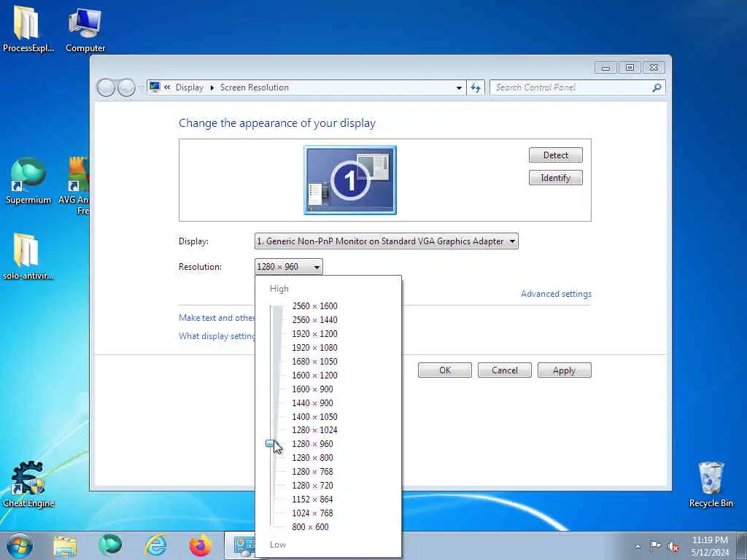The image size is (747, 560).
Task: Open the Windows Start menu
Action: pos(20,545)
